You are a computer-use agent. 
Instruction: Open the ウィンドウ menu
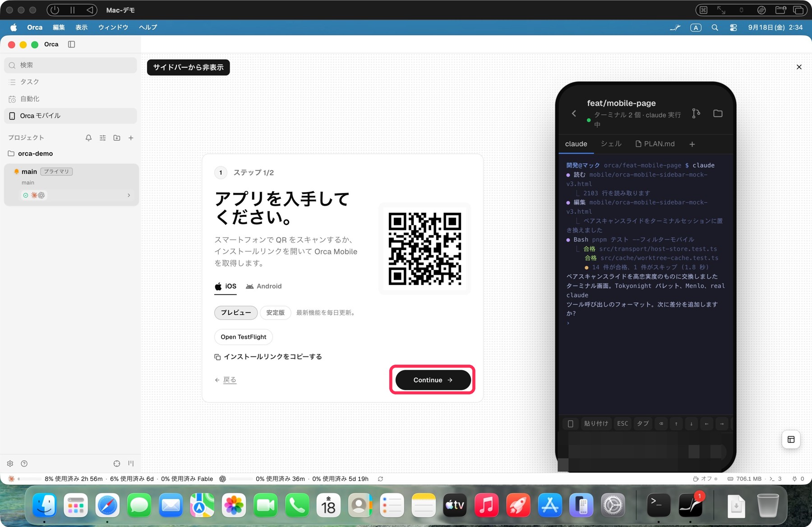point(113,27)
